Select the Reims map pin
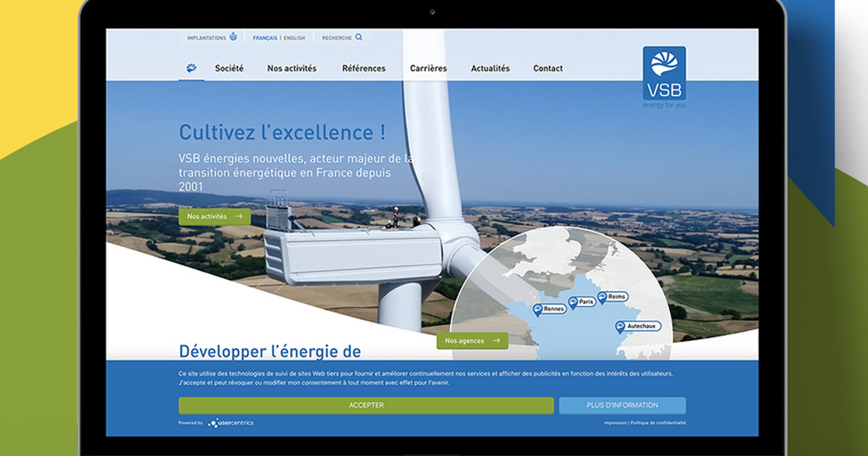The width and height of the screenshot is (868, 456). tap(602, 297)
